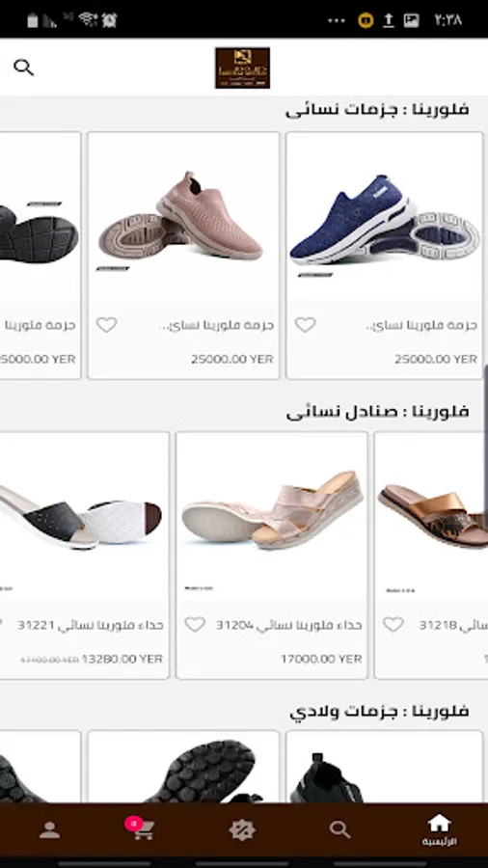This screenshot has height=868, width=488.
Task: Open section فلورينا : جزمات ولادي
Action: coord(380,711)
